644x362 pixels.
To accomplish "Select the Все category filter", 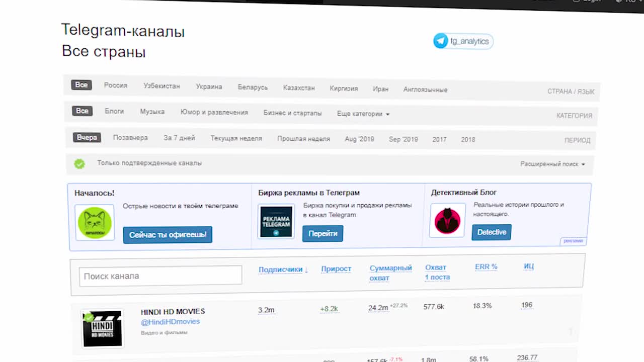I will click(83, 111).
